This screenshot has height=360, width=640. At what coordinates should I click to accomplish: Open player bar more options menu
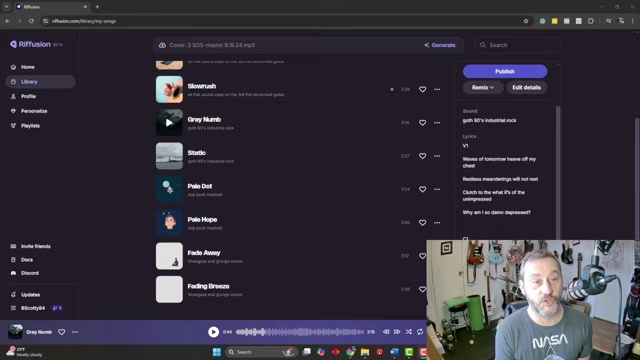point(75,332)
